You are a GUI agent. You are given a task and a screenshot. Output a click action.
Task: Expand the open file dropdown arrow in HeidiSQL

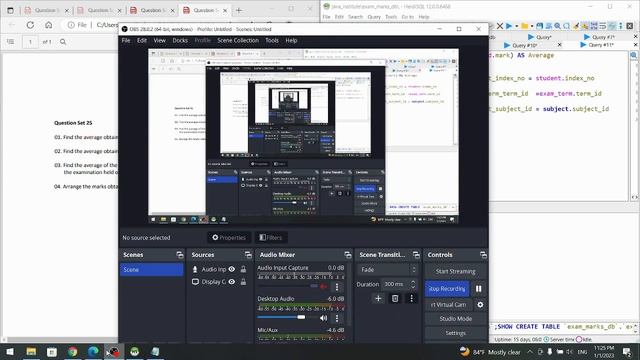532,26
